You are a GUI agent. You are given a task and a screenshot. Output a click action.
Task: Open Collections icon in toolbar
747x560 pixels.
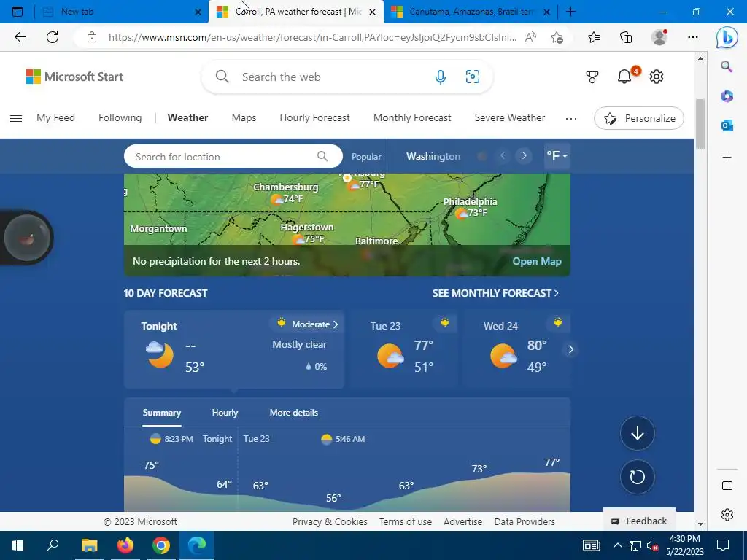pos(626,37)
